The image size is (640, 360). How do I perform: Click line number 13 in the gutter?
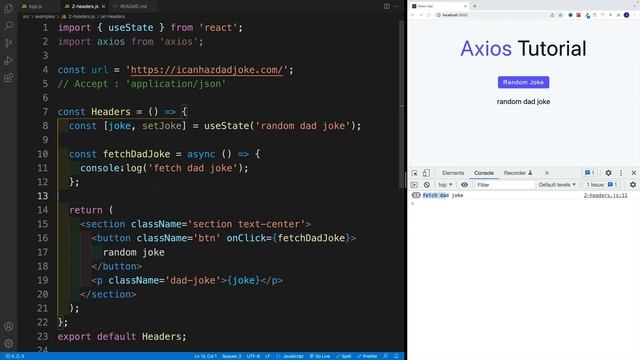tap(42, 196)
